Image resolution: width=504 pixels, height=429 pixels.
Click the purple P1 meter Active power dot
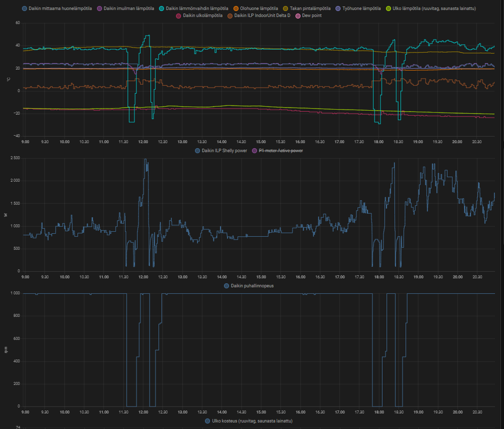pos(255,151)
